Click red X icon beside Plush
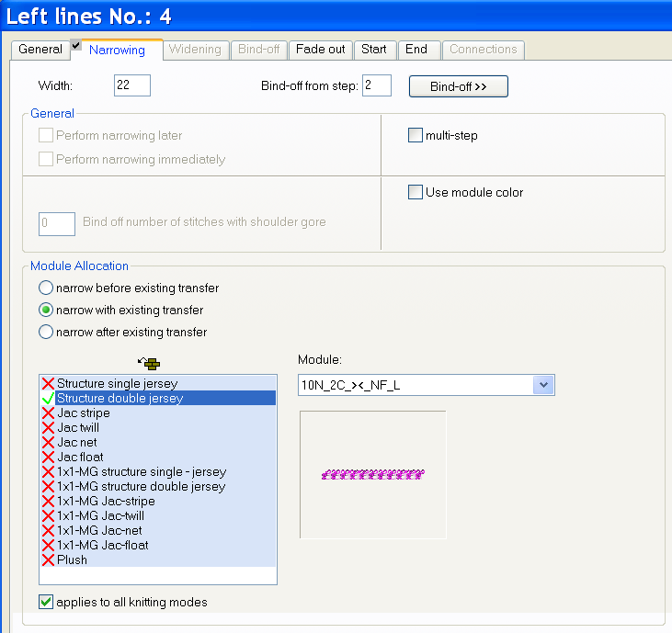 [48, 560]
